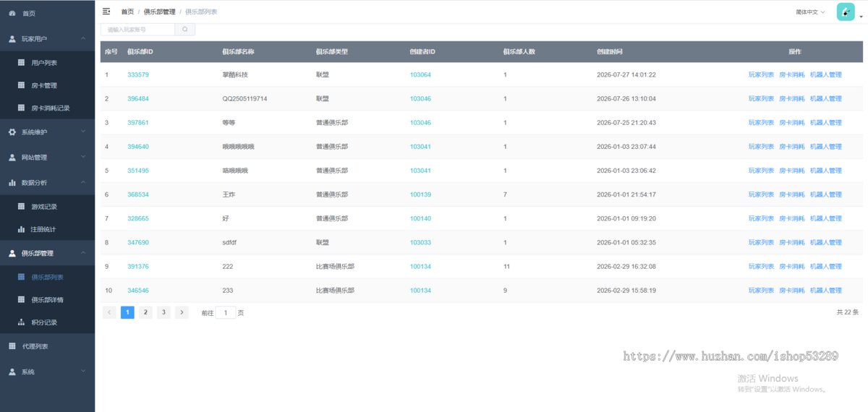Click timestamp 2026-02-29 16:32:08 cell
This screenshot has height=412, width=868.
tap(626, 266)
